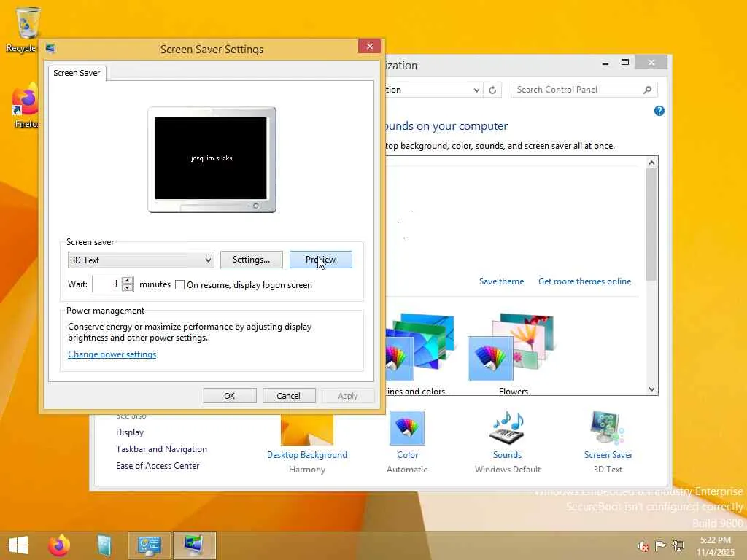The width and height of the screenshot is (747, 560).
Task: Open Taskbar and Navigation link
Action: click(x=161, y=449)
